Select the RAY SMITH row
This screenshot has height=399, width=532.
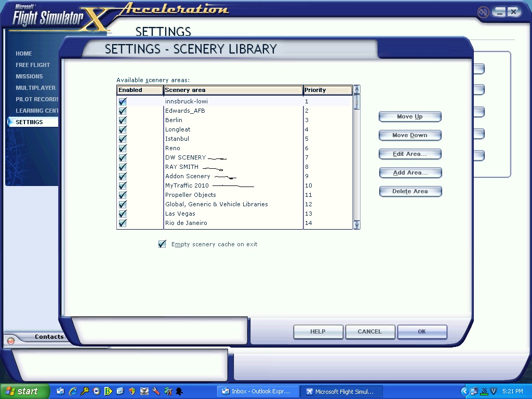click(x=234, y=167)
